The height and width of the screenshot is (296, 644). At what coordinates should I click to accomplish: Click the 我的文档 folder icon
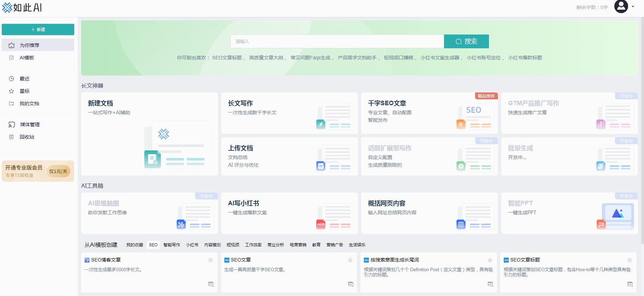click(x=11, y=103)
